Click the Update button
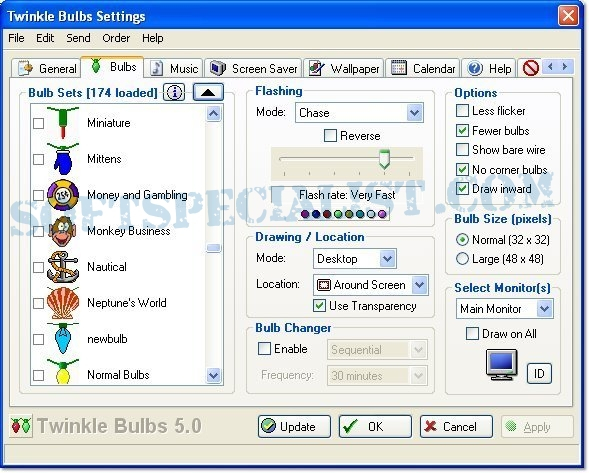589x473 pixels. (294, 426)
